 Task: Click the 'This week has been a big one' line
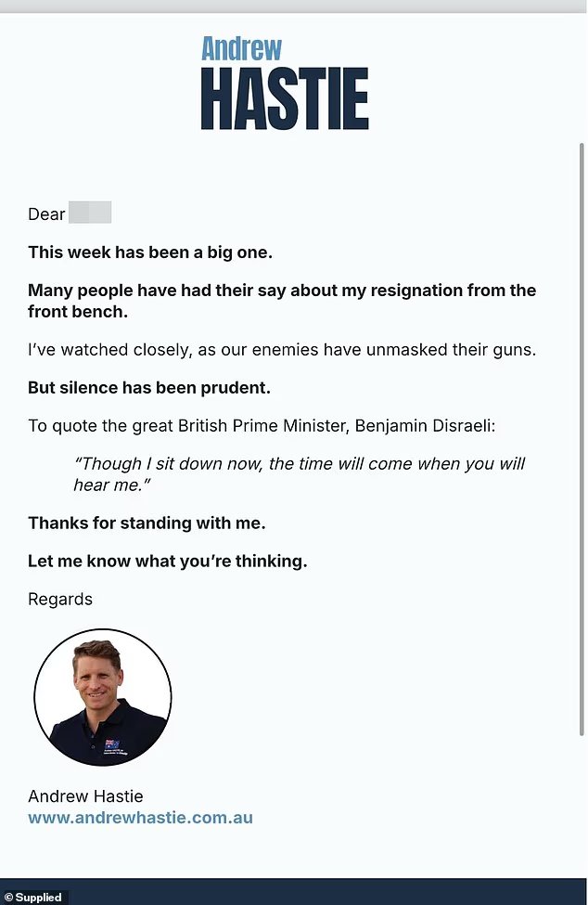point(150,252)
